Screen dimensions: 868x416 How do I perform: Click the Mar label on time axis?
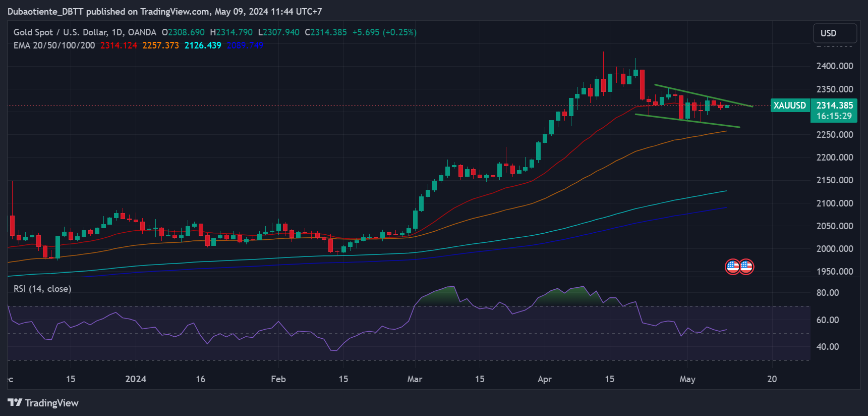(x=415, y=379)
